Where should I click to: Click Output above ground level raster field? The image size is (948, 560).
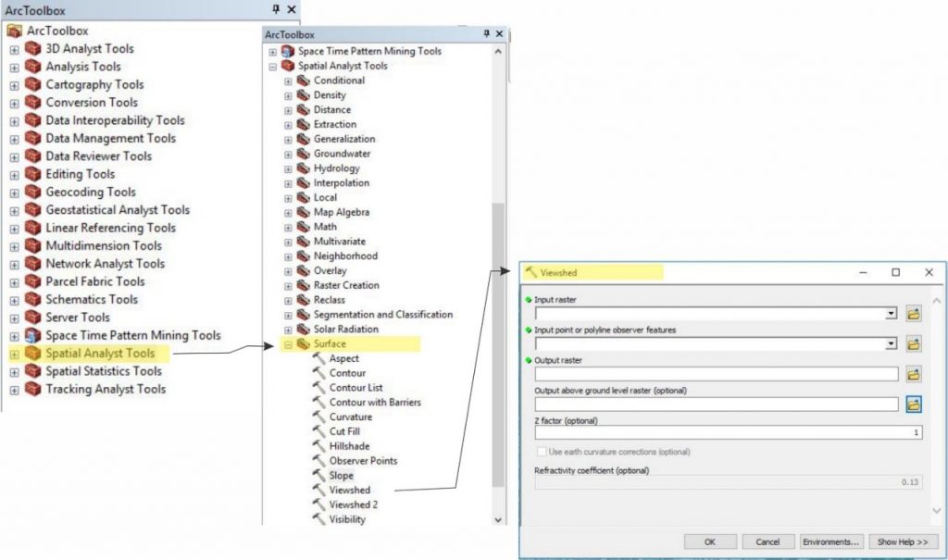[717, 404]
